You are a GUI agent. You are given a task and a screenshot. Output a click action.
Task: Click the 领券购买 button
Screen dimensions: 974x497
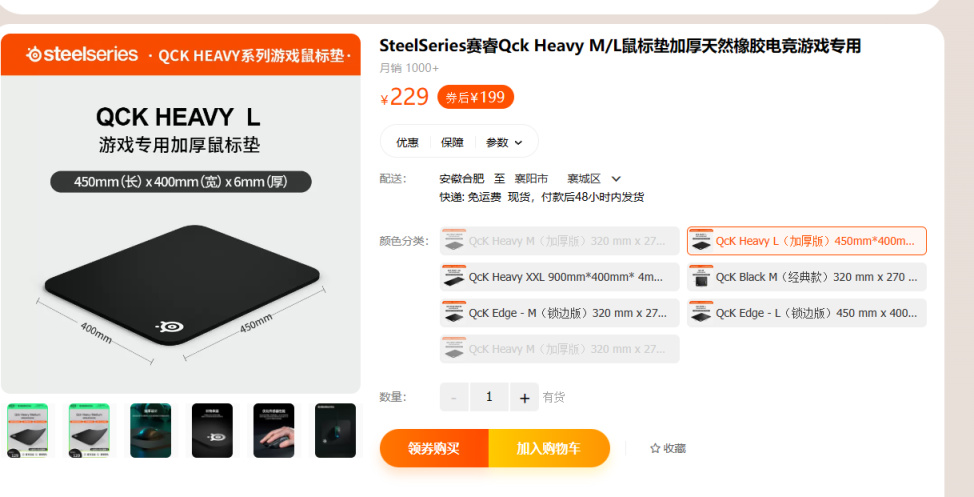click(434, 448)
